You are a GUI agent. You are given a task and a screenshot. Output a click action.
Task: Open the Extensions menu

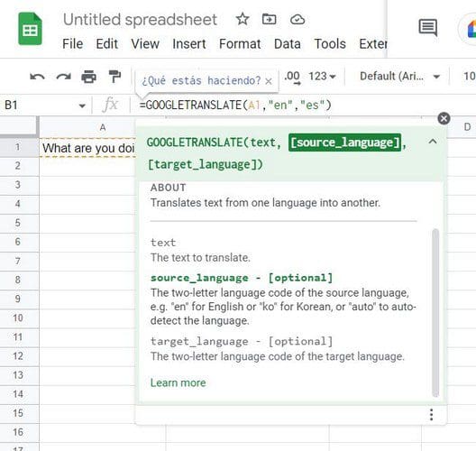pyautogui.click(x=373, y=43)
